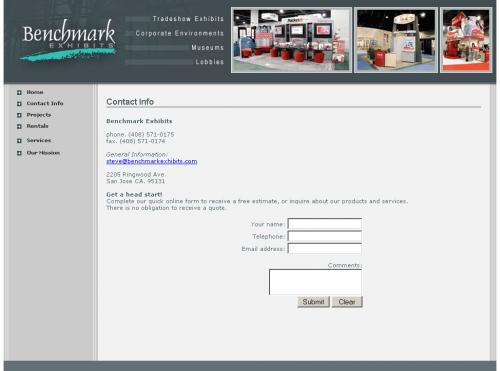Click the Clear button
Viewport: 500px width, 371px height.
pyautogui.click(x=347, y=302)
